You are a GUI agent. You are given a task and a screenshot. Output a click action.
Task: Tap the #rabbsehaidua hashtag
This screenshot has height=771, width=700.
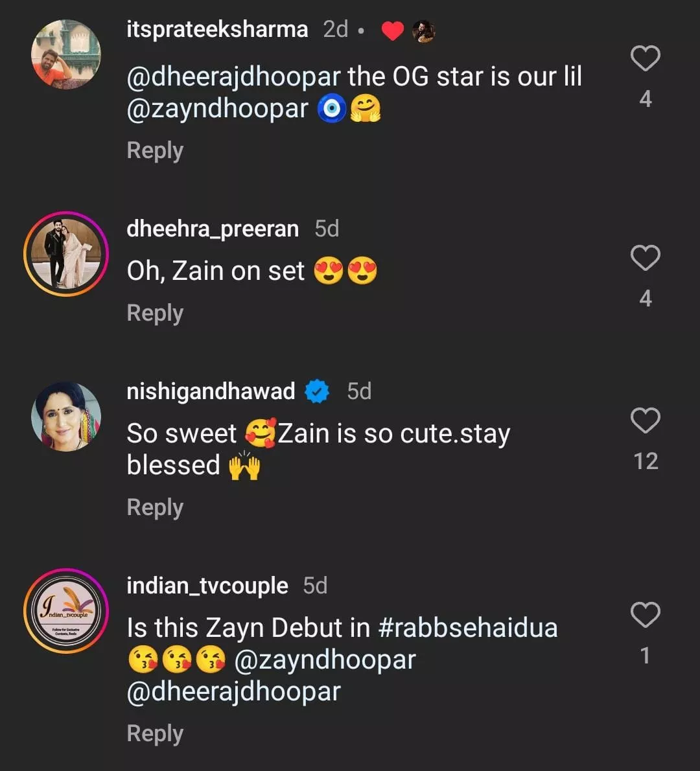[467, 628]
